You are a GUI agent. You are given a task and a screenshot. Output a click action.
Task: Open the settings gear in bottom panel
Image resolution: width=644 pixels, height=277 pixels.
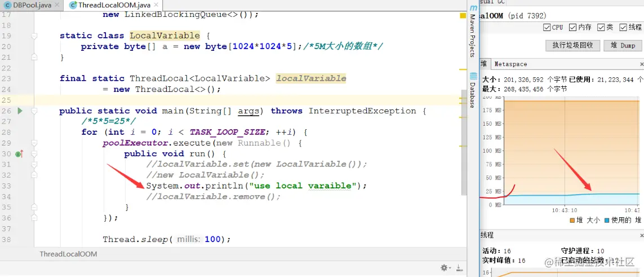point(444,267)
